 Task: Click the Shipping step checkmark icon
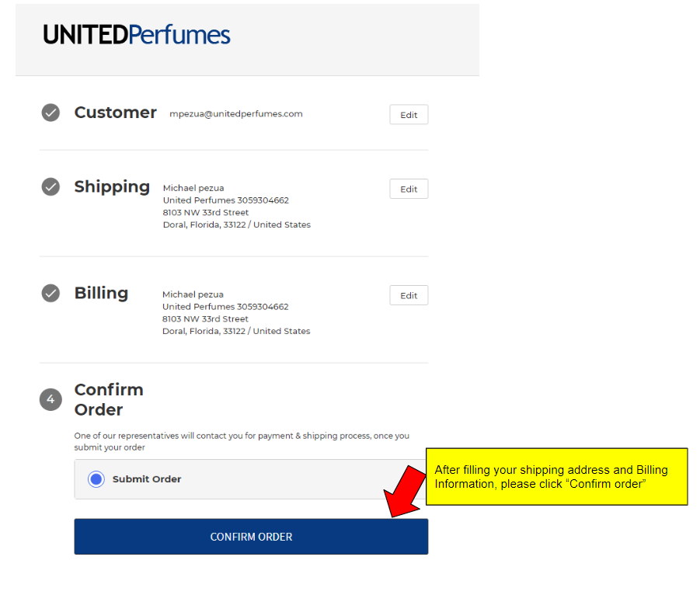click(x=50, y=187)
